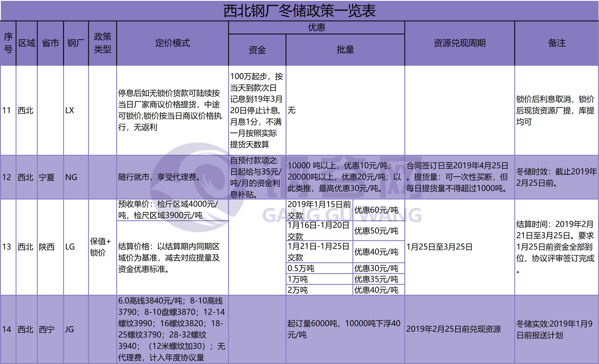Screen dimensions: 599x364
Task: Click the cell 优惠60元/吨
Action: click(x=379, y=210)
